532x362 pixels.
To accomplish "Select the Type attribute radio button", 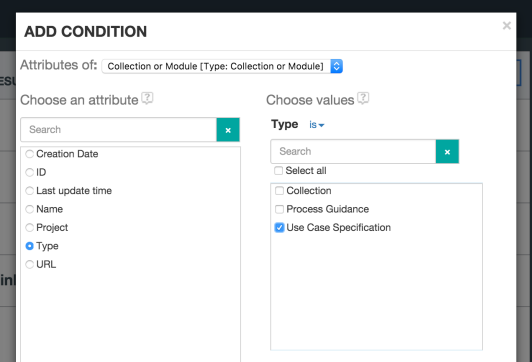I will tap(30, 246).
